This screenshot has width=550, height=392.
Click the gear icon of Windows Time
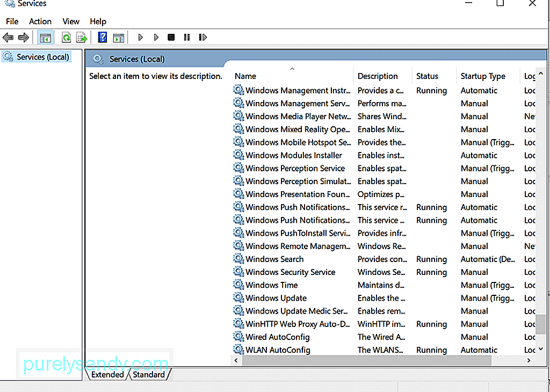point(238,285)
